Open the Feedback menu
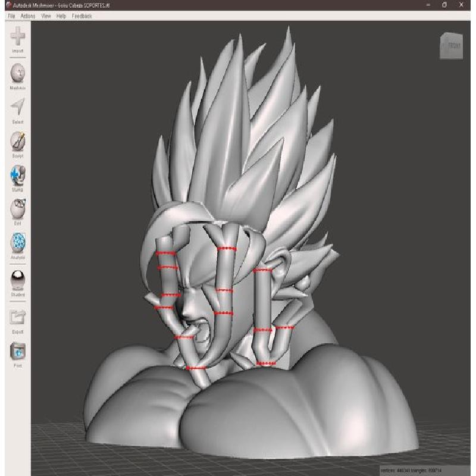Image resolution: width=476 pixels, height=476 pixels. click(x=82, y=16)
